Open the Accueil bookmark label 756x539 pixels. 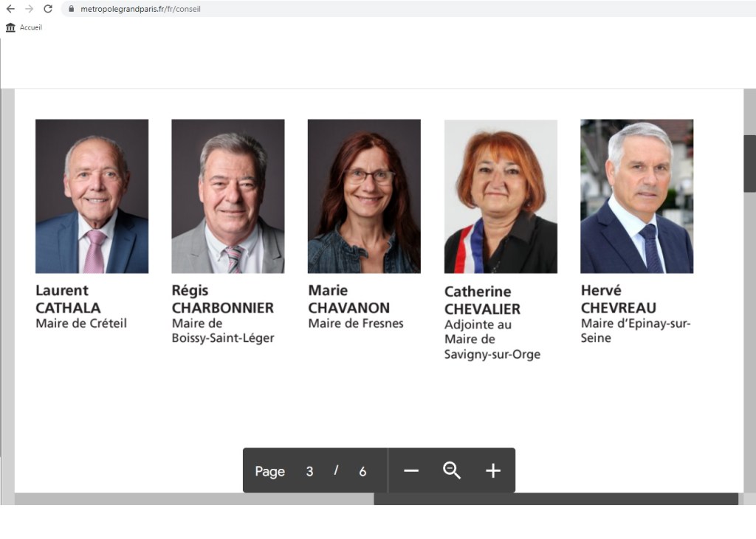pyautogui.click(x=31, y=27)
